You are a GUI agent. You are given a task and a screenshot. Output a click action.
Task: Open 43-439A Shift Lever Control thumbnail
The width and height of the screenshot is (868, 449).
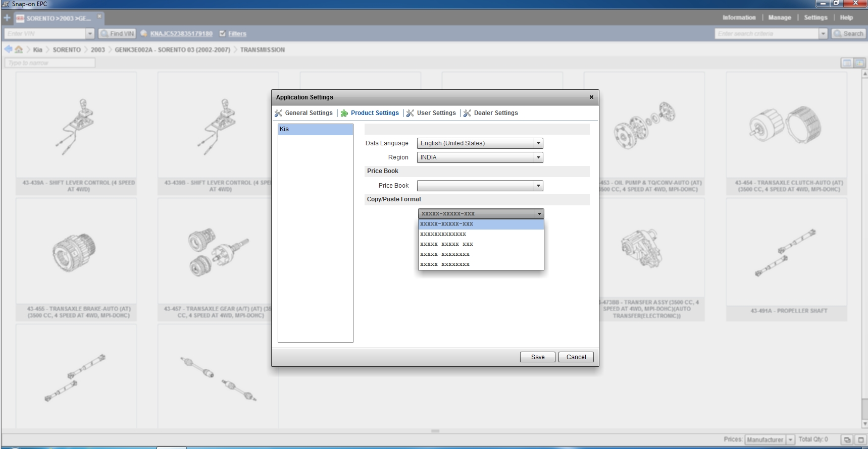[76, 133]
